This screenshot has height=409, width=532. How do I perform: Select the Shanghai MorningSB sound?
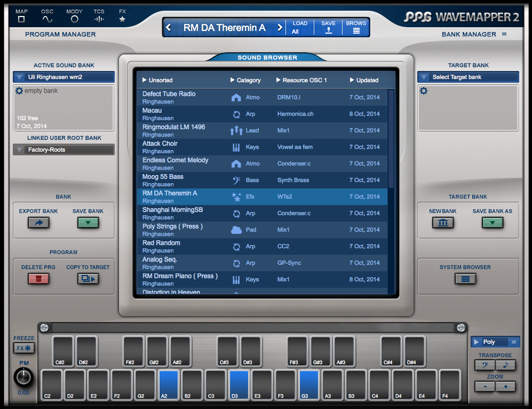coord(263,214)
